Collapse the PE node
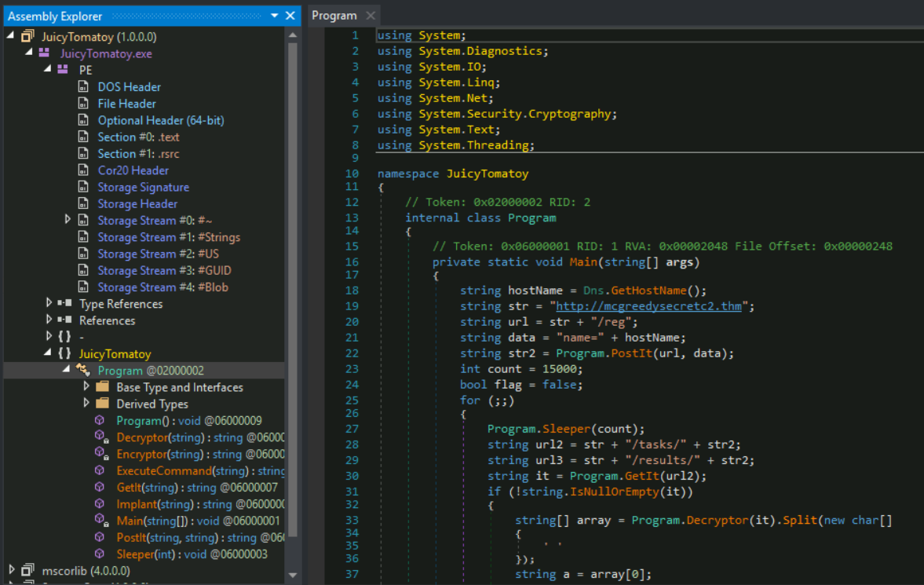The height and width of the screenshot is (585, 924). (x=48, y=69)
